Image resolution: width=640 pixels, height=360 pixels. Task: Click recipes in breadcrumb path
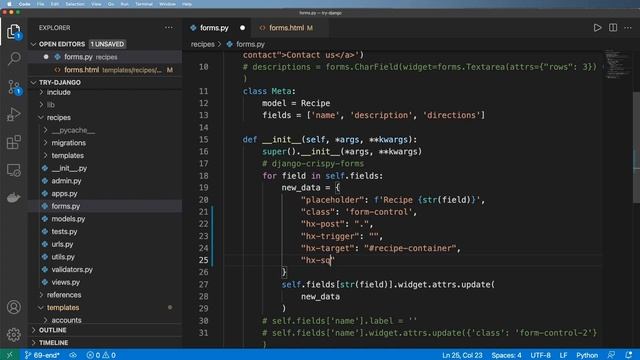tap(202, 44)
